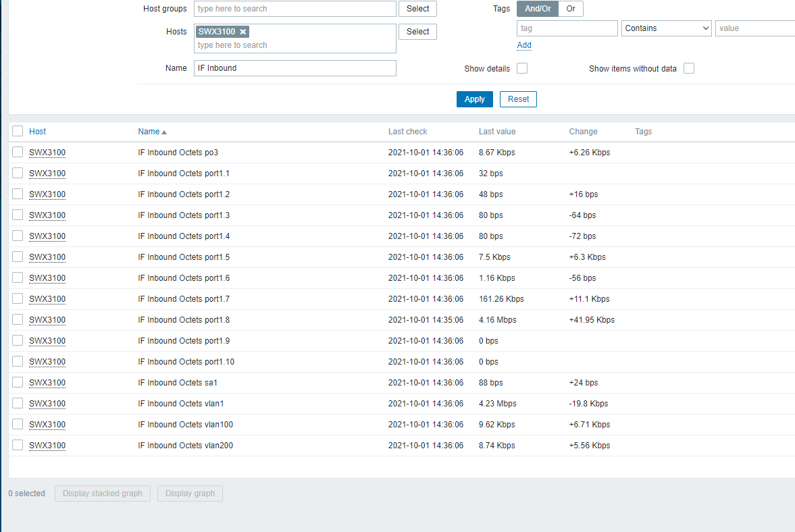Click the tag name input field
Image resolution: width=795 pixels, height=532 pixels.
pos(567,28)
